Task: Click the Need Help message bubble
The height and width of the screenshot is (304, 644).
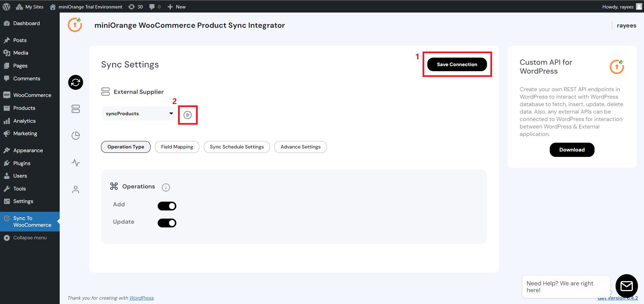Action: coord(566,287)
